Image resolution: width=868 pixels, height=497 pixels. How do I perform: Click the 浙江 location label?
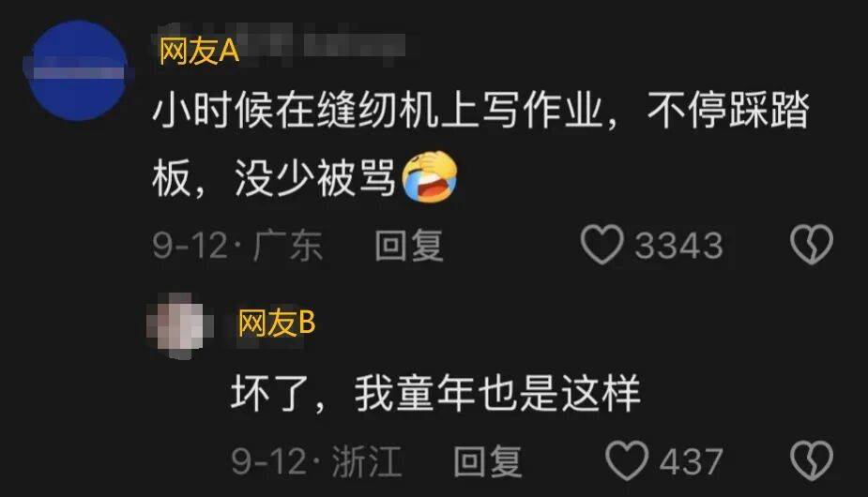pyautogui.click(x=366, y=461)
